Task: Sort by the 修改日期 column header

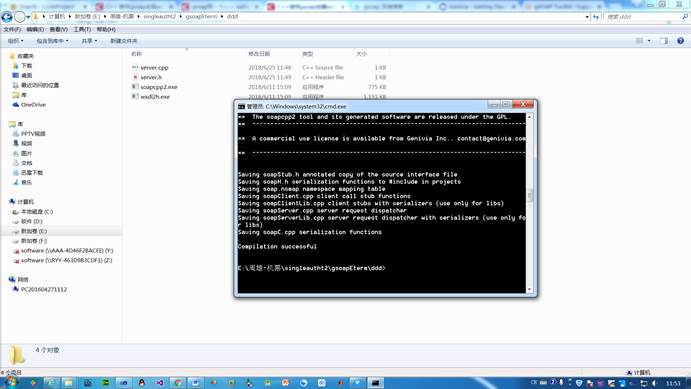Action: [x=259, y=54]
